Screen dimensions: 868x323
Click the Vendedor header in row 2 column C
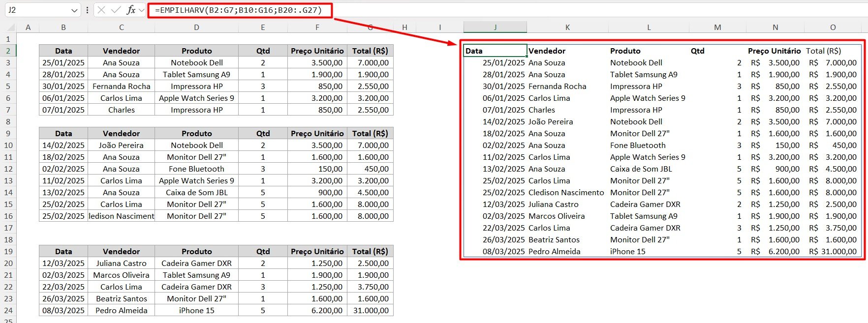(x=122, y=51)
